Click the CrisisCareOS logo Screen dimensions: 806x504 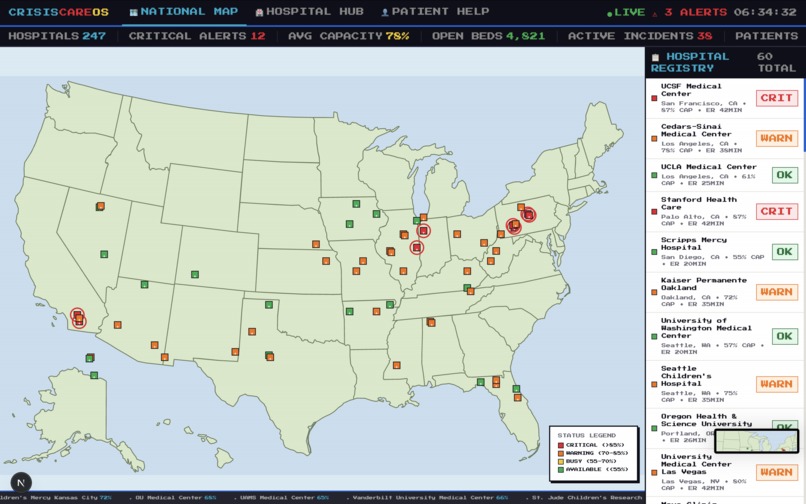(x=59, y=12)
